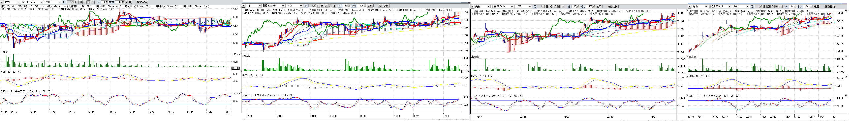
Task: Open leftmost arrow menu of 15-minute chart
Action: click(243, 6)
